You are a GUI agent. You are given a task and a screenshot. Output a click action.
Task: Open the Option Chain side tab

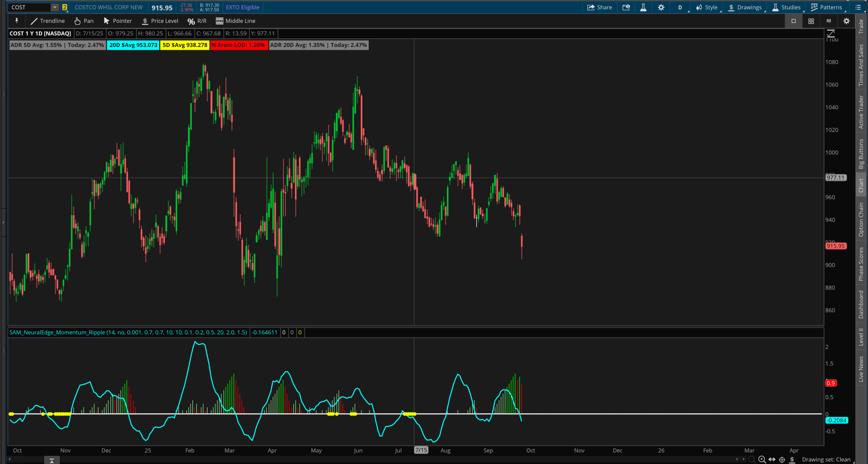tap(861, 220)
